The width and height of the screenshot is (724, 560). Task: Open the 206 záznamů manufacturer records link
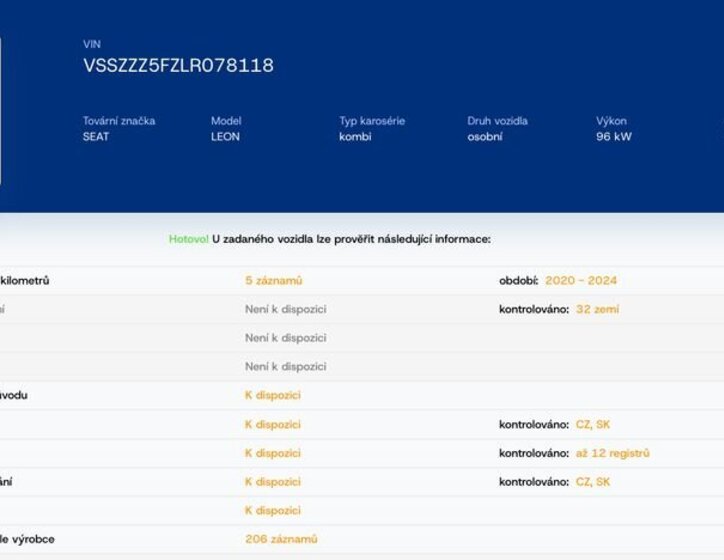click(281, 539)
